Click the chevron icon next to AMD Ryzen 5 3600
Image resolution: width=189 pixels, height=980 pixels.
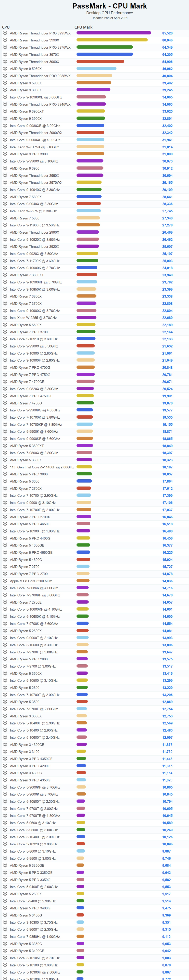coord(5,481)
